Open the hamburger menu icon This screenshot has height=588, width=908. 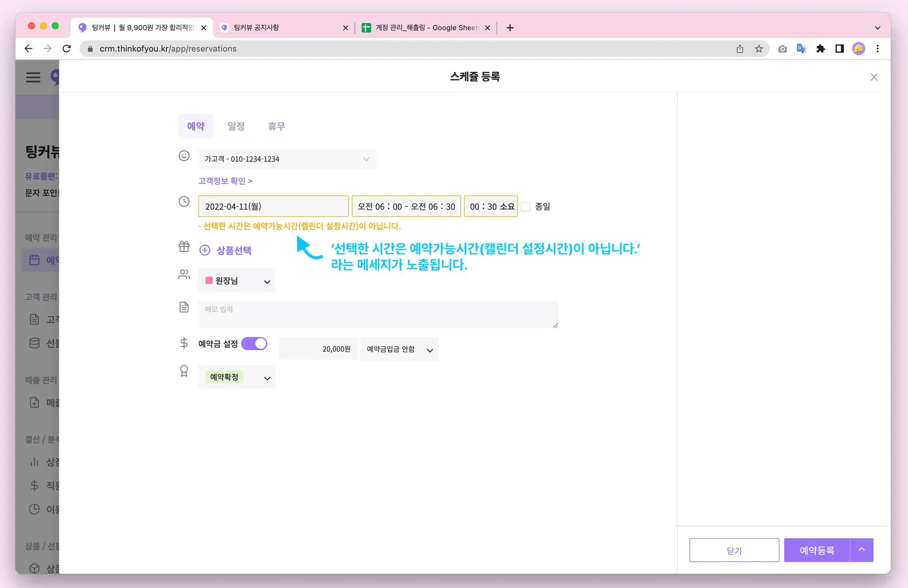33,78
